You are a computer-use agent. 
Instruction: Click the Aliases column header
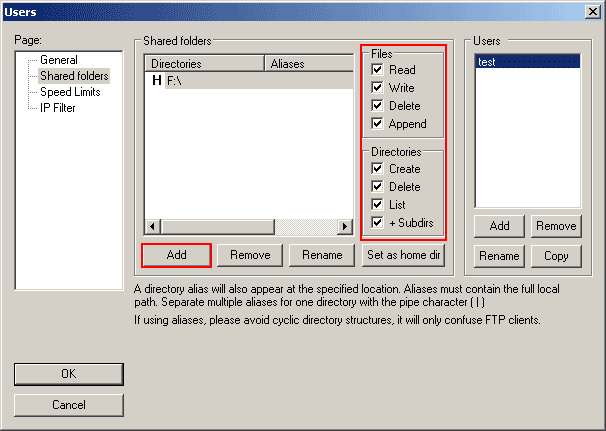pos(309,63)
